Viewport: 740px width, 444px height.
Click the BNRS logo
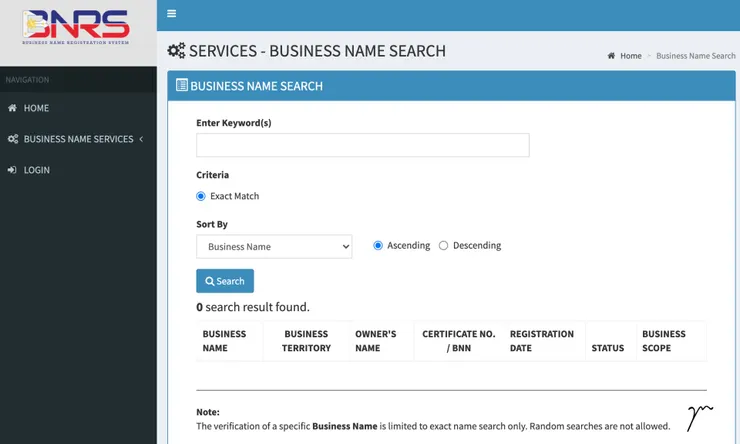pos(76,27)
